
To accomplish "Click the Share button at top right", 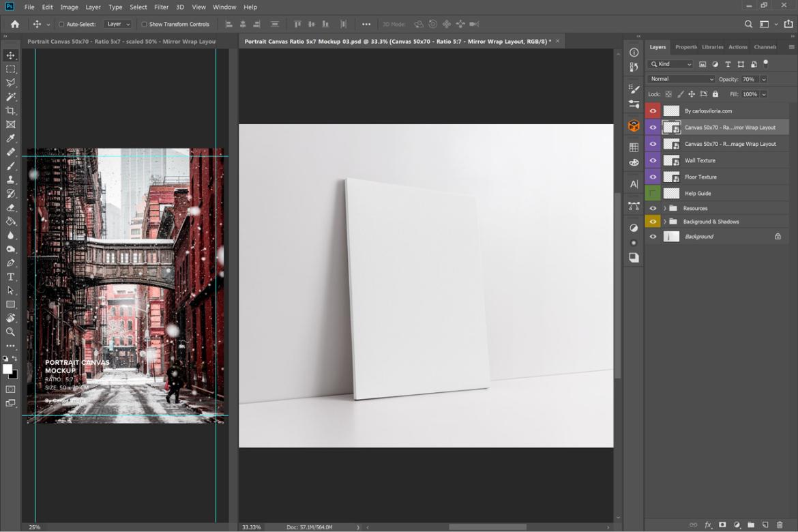I will coord(788,24).
